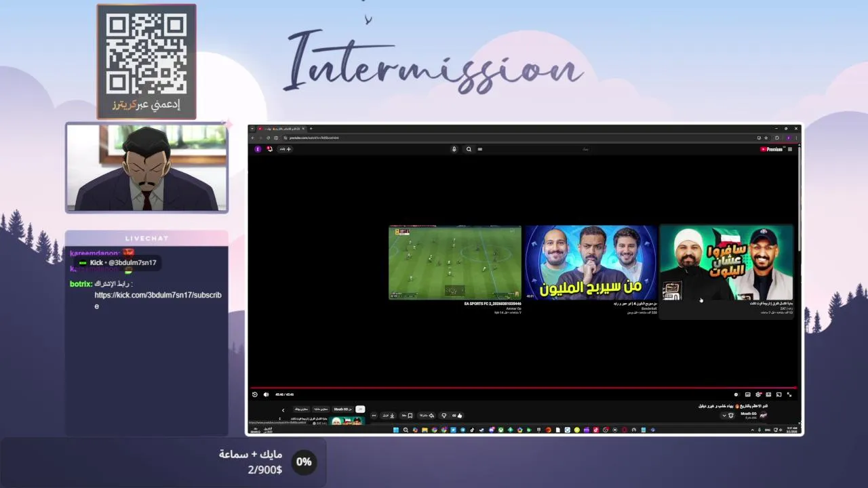Open the YouTube Premium logo home link
The width and height of the screenshot is (868, 488).
click(772, 149)
